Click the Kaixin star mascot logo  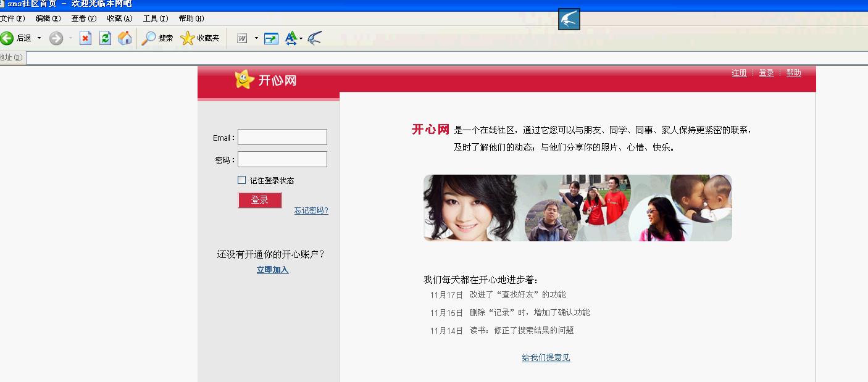(244, 79)
